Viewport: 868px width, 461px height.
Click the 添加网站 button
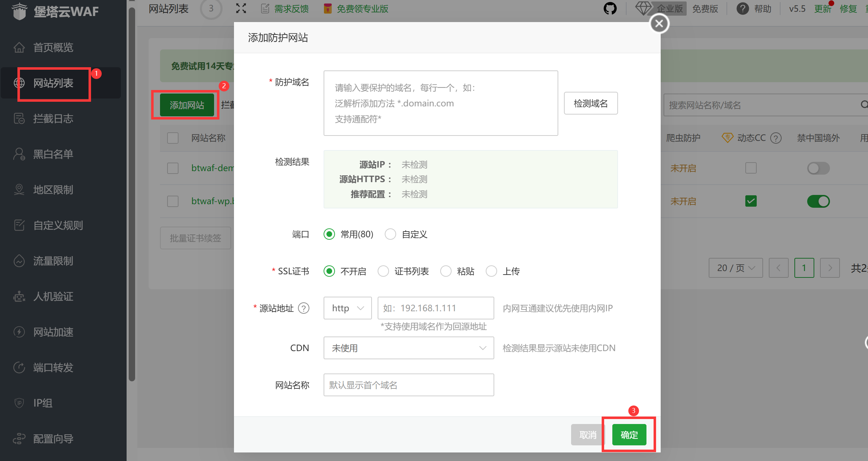tap(187, 105)
